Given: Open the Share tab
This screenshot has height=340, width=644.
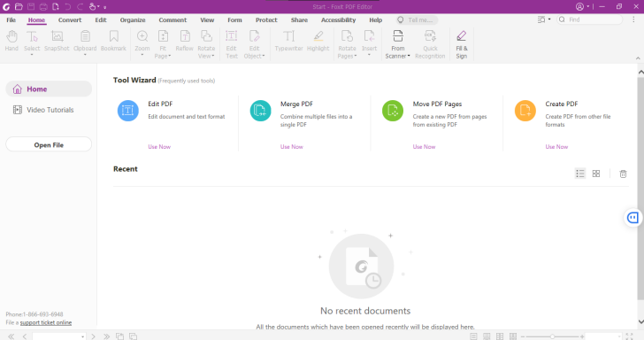Looking at the screenshot, I should [299, 19].
